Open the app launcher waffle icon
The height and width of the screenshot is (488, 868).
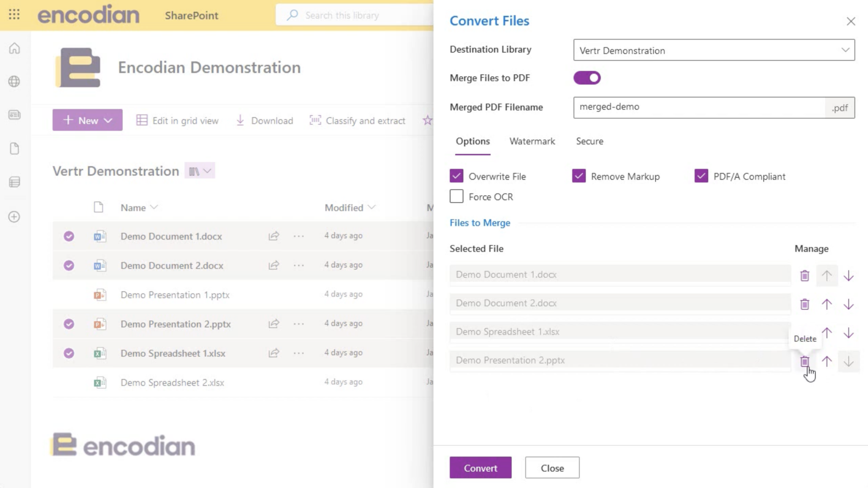tap(14, 15)
